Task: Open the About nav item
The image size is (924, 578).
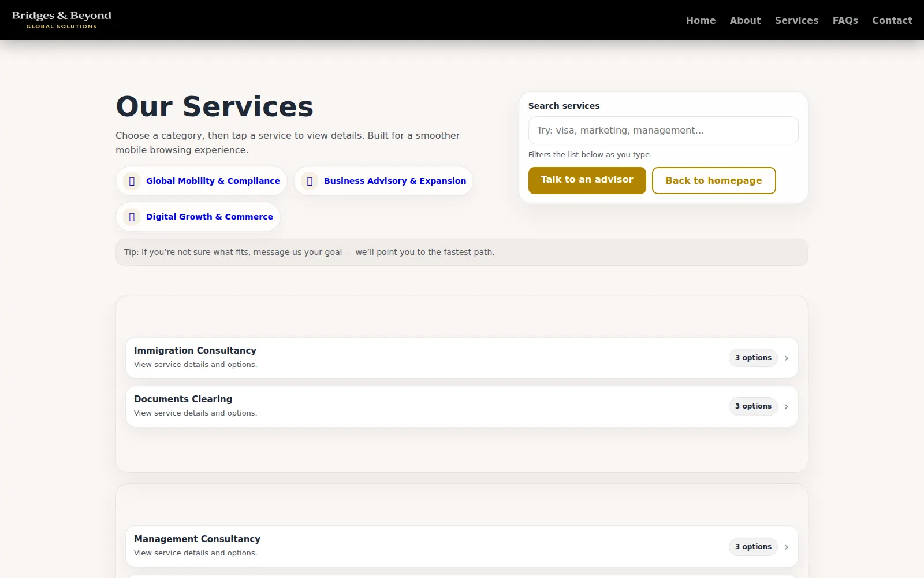Action: point(745,20)
